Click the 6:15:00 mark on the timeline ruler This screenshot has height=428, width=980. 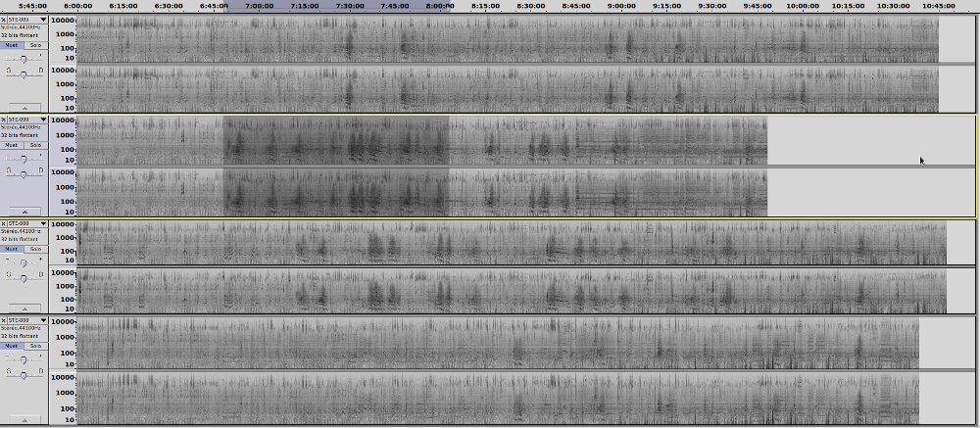coord(123,6)
